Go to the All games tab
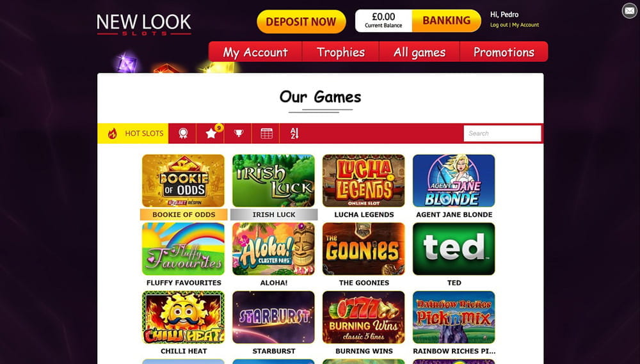 point(420,52)
